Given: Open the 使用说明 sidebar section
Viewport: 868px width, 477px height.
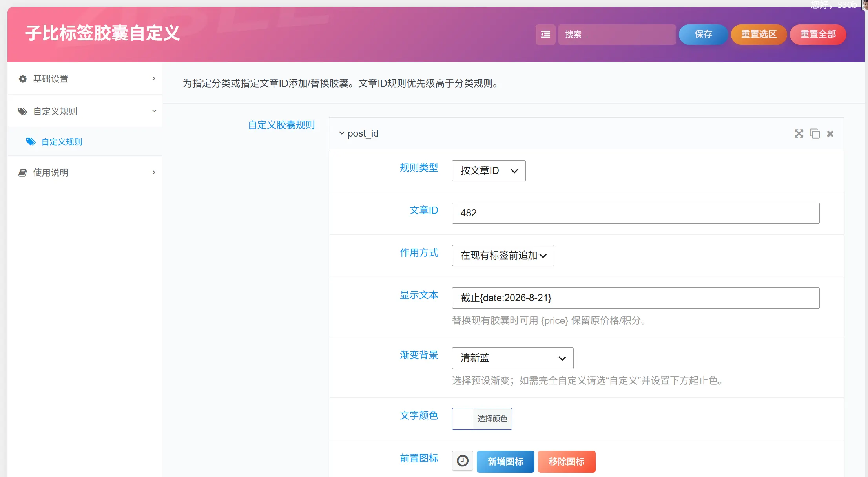Looking at the screenshot, I should pos(85,172).
